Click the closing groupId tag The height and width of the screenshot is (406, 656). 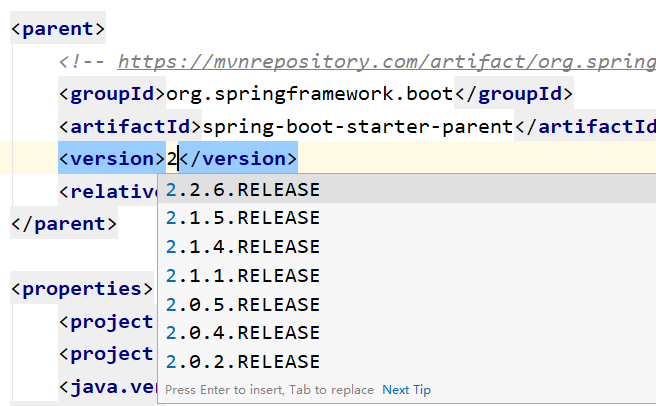pos(514,94)
